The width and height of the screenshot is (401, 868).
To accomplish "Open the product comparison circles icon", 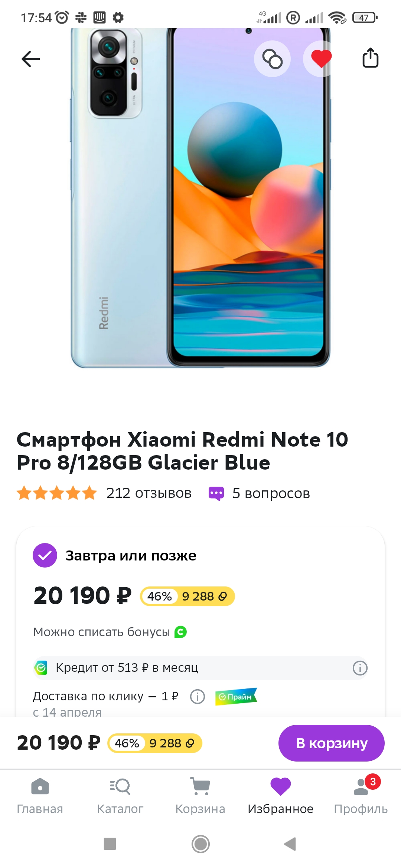I will pyautogui.click(x=272, y=59).
